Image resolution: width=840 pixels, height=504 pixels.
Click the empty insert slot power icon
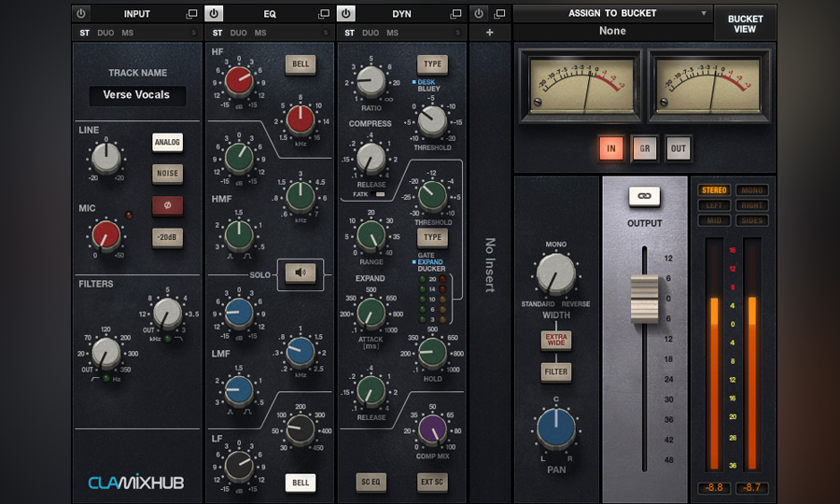click(479, 14)
